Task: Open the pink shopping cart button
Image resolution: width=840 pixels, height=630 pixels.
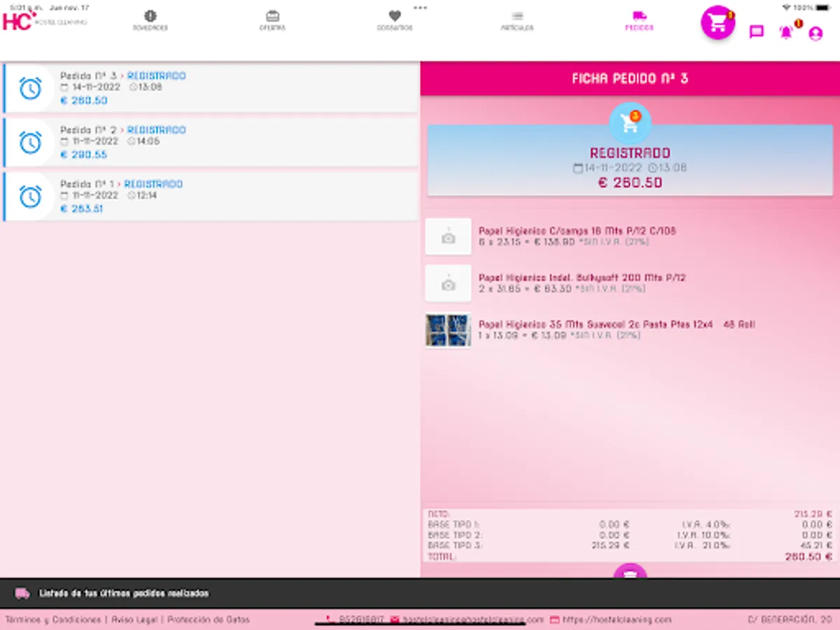Action: [717, 22]
